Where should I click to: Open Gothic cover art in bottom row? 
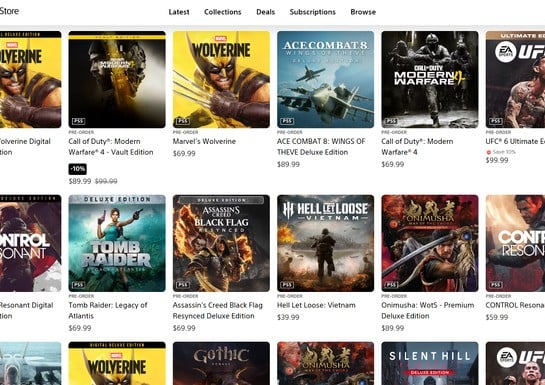tap(221, 363)
